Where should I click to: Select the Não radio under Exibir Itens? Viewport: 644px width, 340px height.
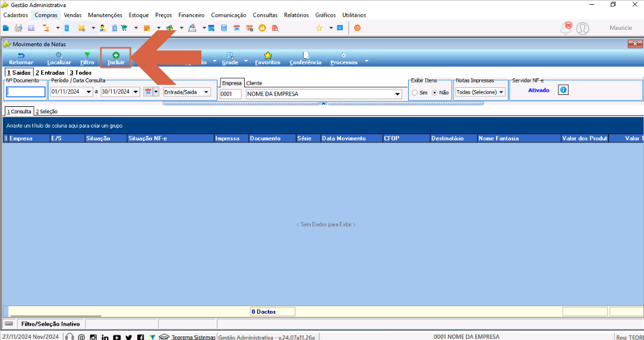[435, 93]
